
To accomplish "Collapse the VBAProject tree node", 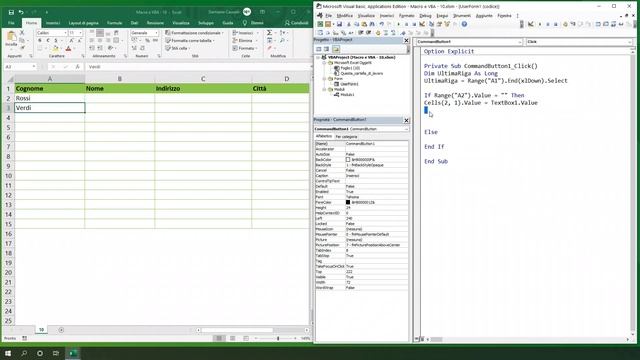I will coord(318,58).
